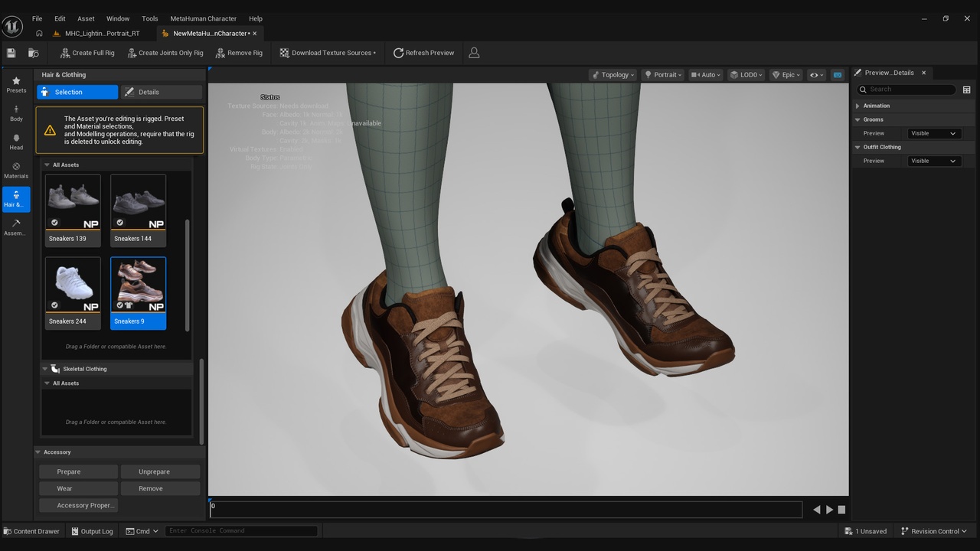The image size is (980, 551).
Task: Click the Unprepare accessory button
Action: point(159,471)
